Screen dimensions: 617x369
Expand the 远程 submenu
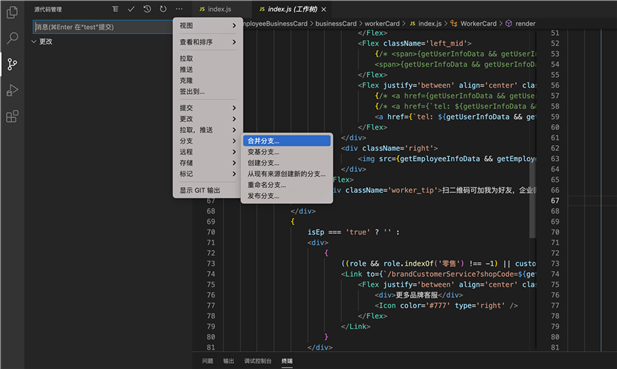208,152
